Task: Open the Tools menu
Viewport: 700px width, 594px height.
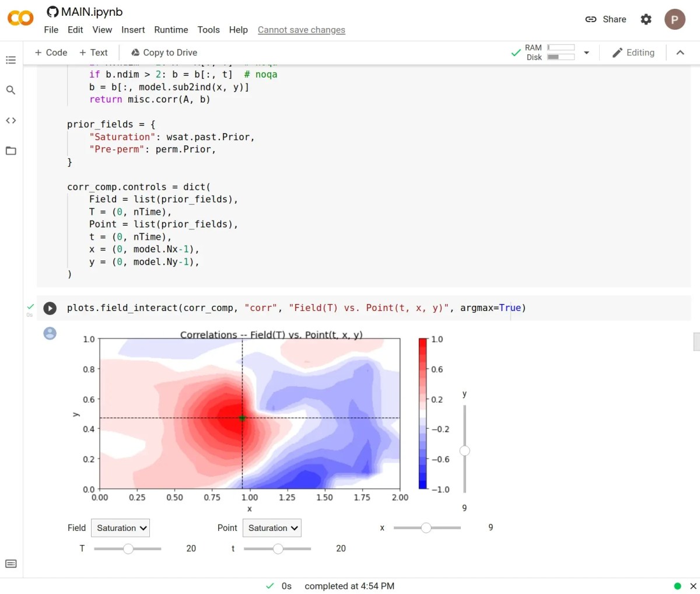Action: tap(208, 30)
